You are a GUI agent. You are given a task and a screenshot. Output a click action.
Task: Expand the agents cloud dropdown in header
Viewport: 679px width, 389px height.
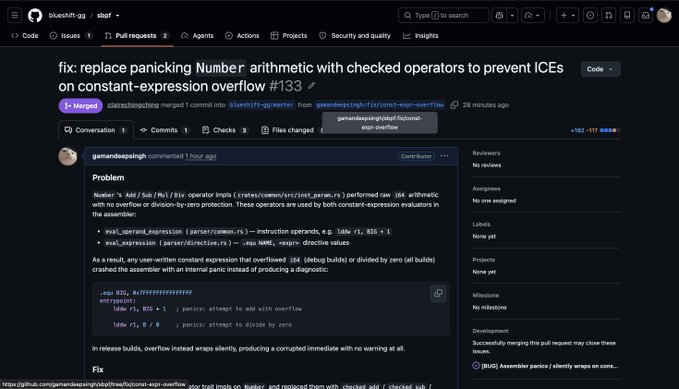[533, 15]
